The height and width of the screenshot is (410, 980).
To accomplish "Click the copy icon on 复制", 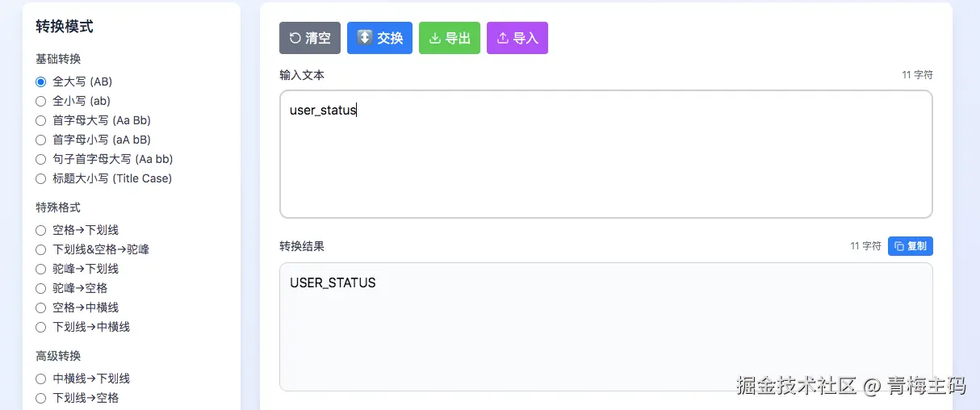I will pos(899,246).
